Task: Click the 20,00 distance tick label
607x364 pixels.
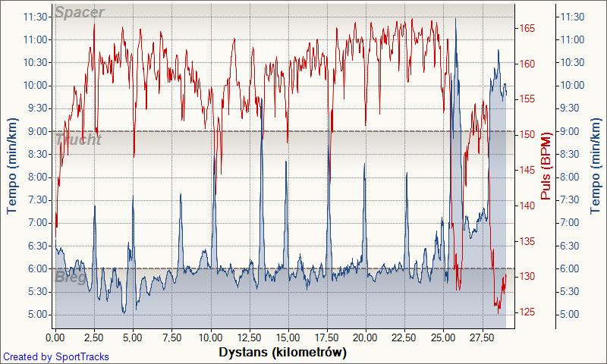Action: (x=366, y=336)
